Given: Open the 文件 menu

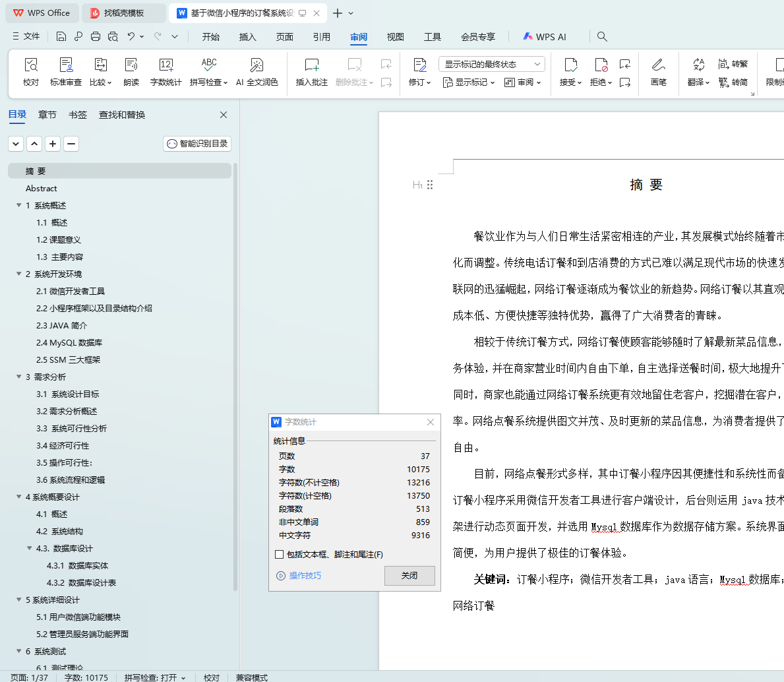Looking at the screenshot, I should [x=26, y=36].
